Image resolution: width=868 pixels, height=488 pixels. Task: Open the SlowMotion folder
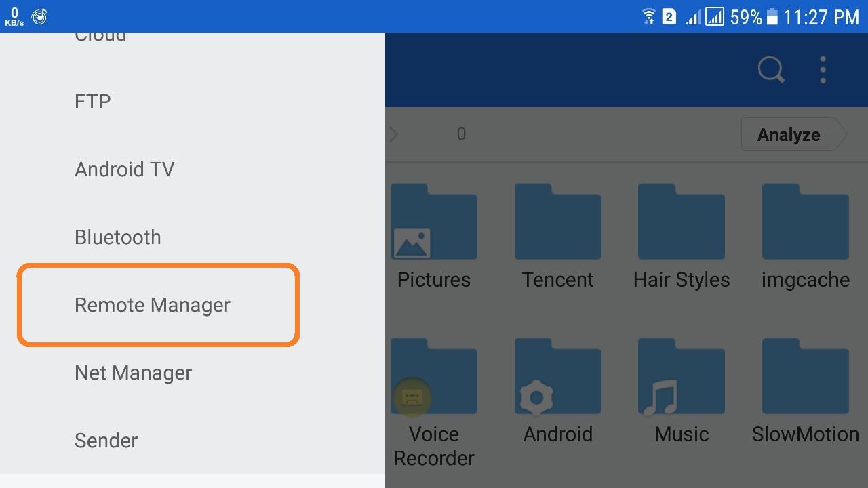coord(805,377)
